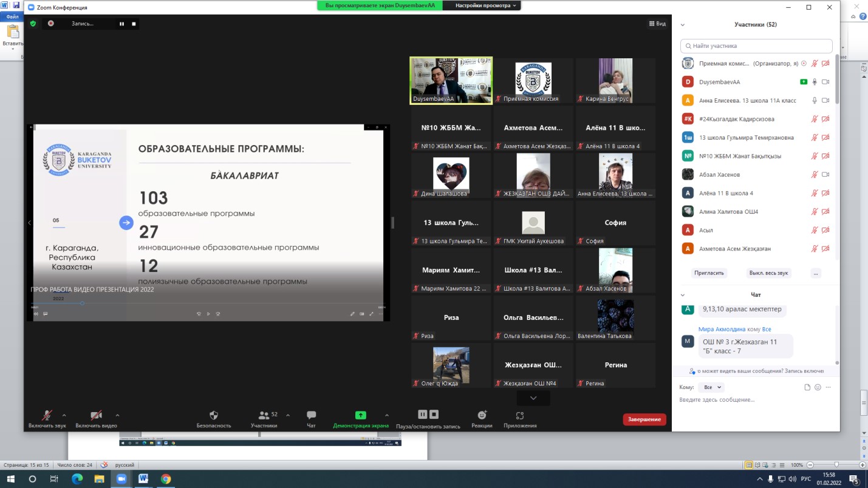This screenshot has height=488, width=868.
Task: Open the Security shield icon
Action: click(x=213, y=416)
